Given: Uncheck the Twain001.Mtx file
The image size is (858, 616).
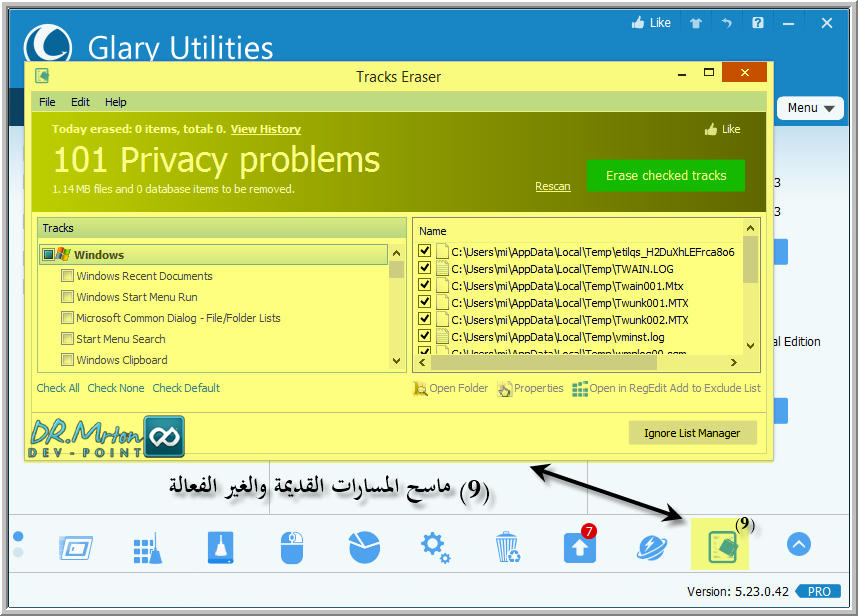Looking at the screenshot, I should click(x=424, y=284).
